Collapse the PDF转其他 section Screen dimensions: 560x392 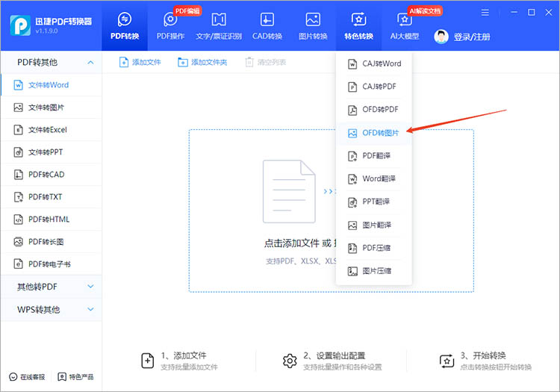point(51,63)
